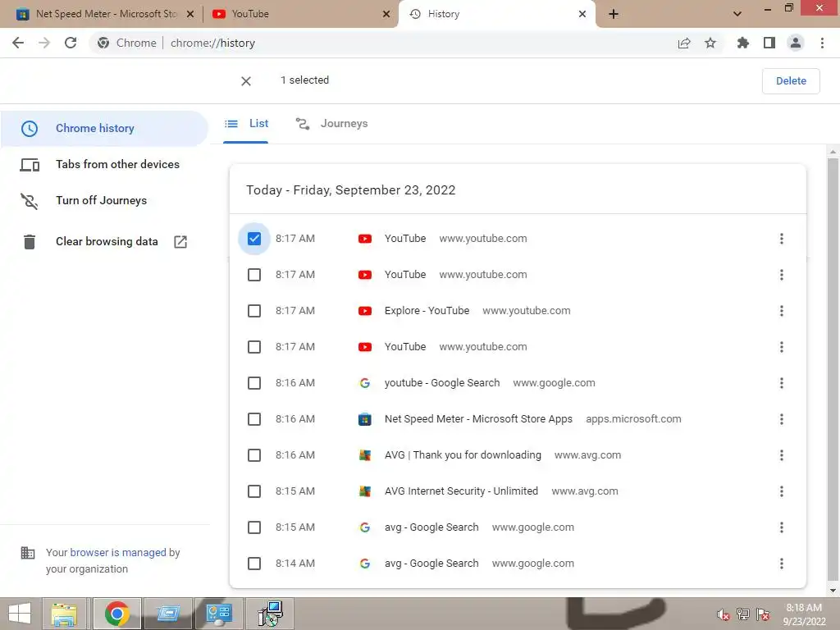Click Windows Start button

pyautogui.click(x=20, y=614)
